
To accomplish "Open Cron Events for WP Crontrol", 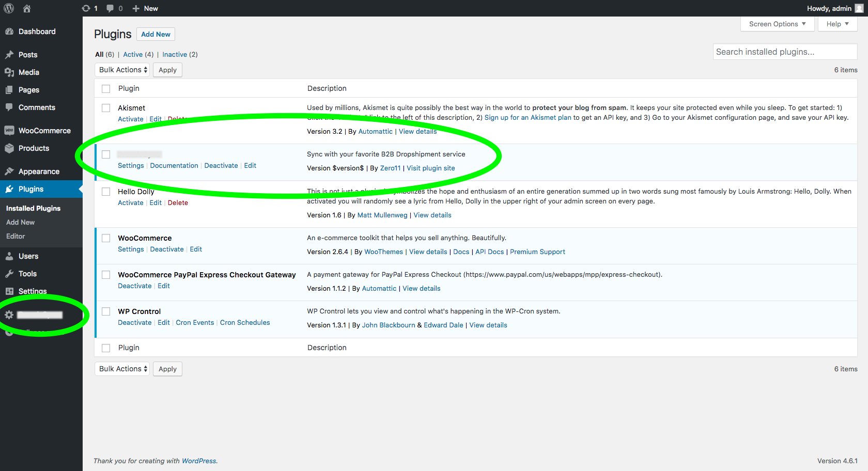I will (x=195, y=322).
